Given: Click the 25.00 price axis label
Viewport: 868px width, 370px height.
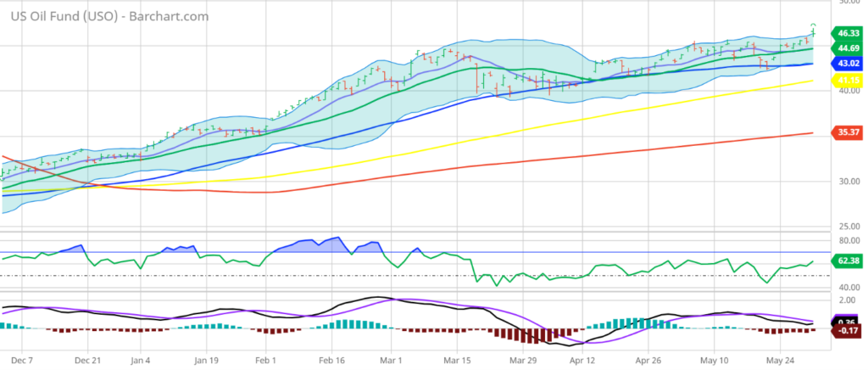Looking at the screenshot, I should coord(848,226).
